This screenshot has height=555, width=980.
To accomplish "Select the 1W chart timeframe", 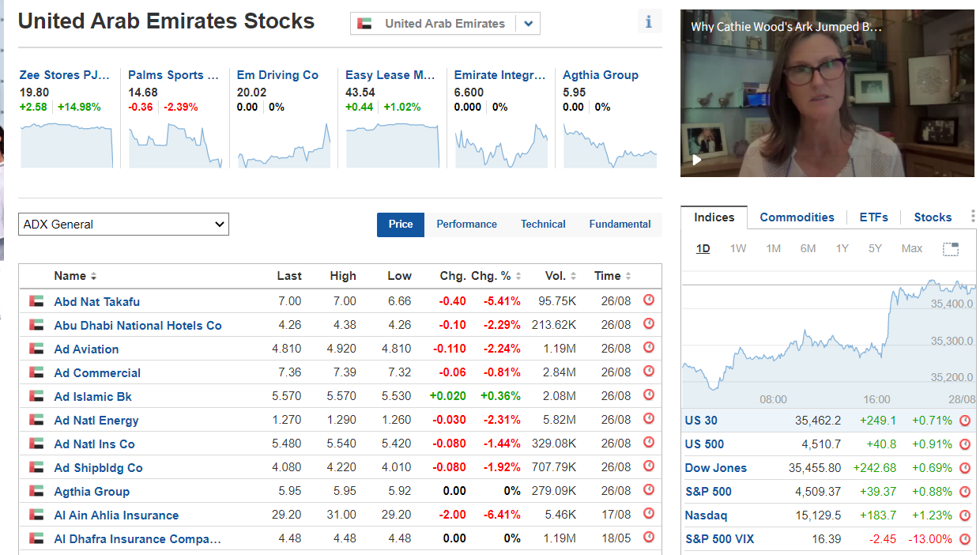I will click(x=738, y=249).
